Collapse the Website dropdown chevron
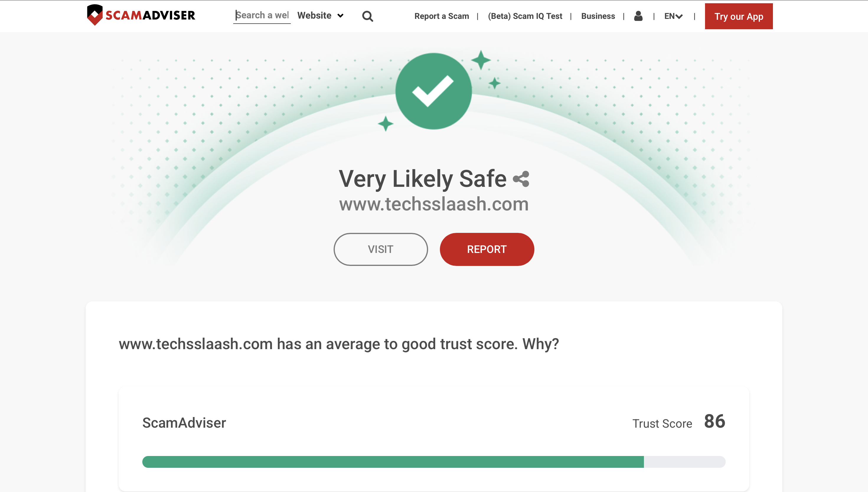 point(340,16)
